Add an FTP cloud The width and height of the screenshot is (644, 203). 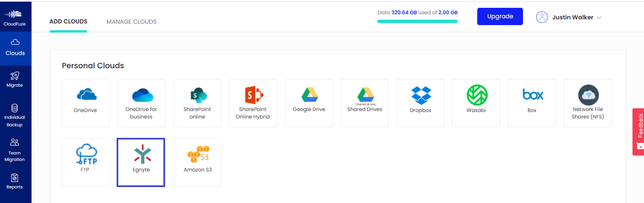(86, 162)
